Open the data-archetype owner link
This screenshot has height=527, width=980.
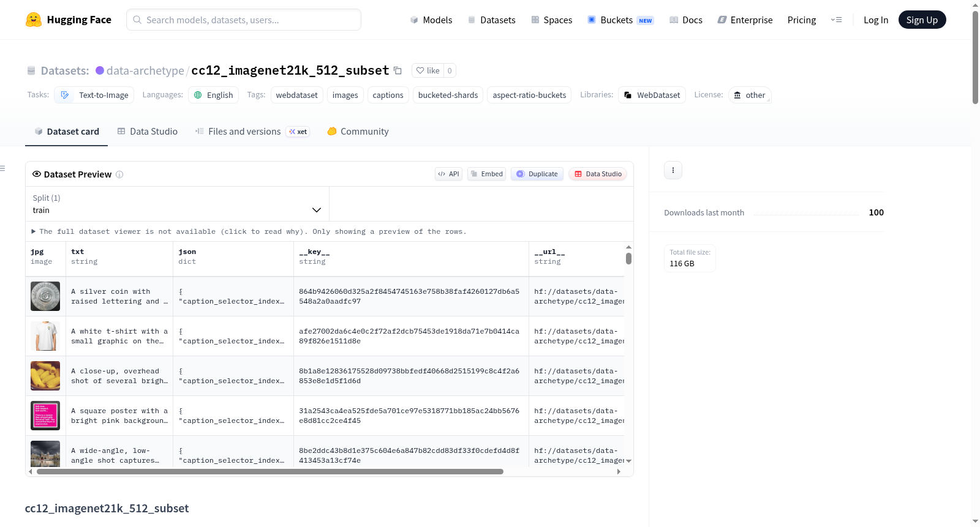coord(145,70)
